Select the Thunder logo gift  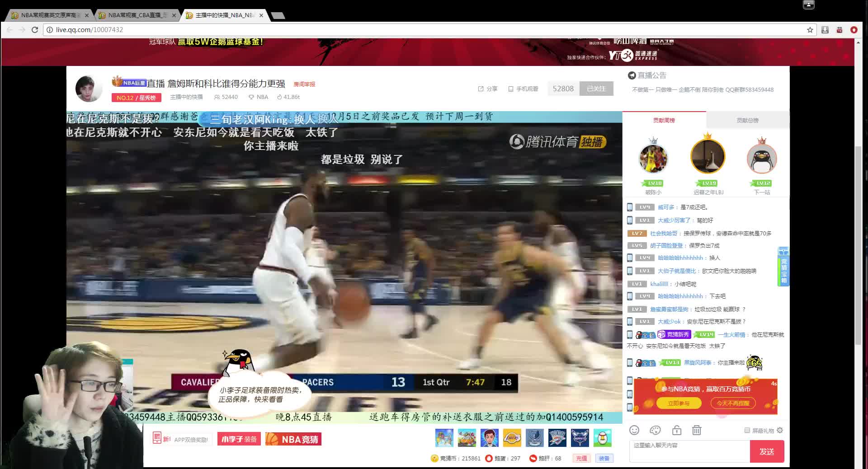pos(557,438)
